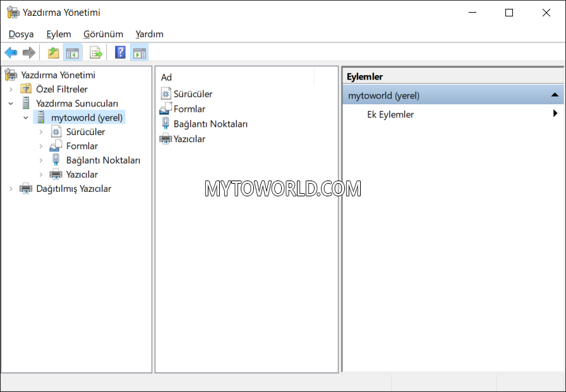Collapse the mytoworld (yerel) tree node
This screenshot has height=392, width=566.
click(x=26, y=117)
